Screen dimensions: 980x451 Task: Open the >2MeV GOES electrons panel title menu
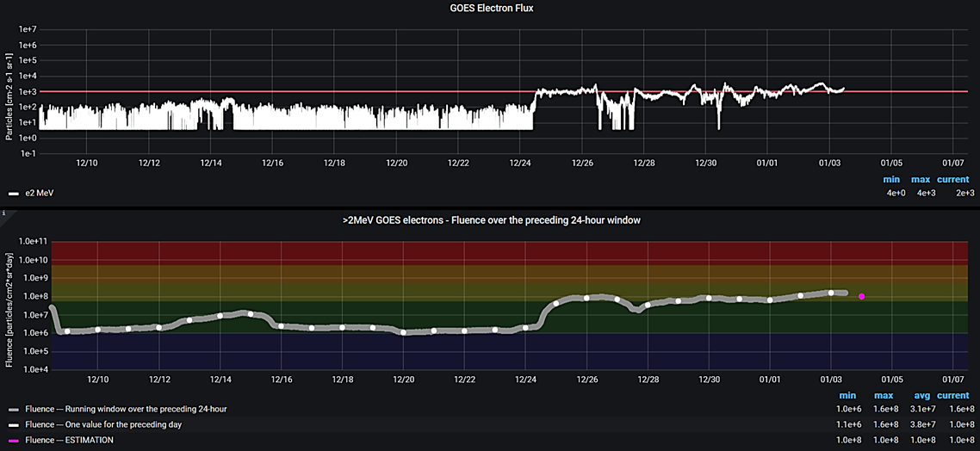(x=490, y=220)
